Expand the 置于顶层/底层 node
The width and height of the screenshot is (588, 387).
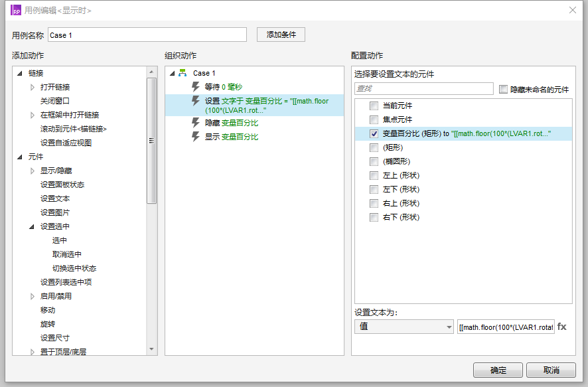tap(33, 352)
